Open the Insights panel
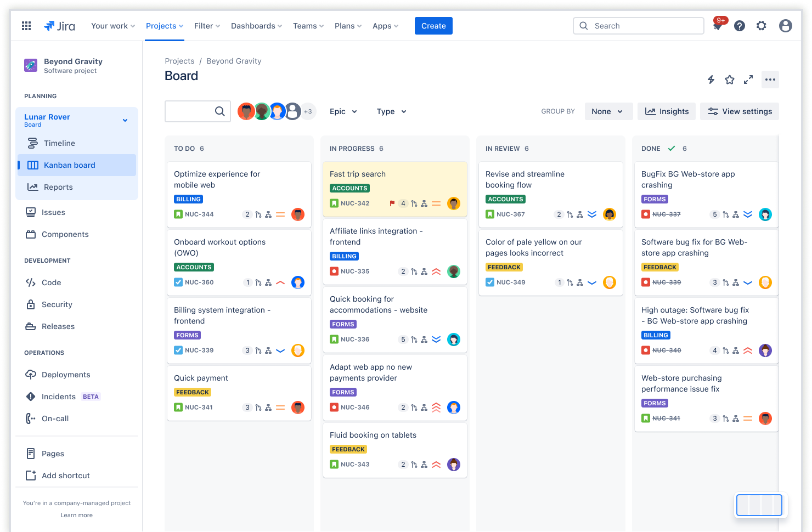 pyautogui.click(x=666, y=111)
